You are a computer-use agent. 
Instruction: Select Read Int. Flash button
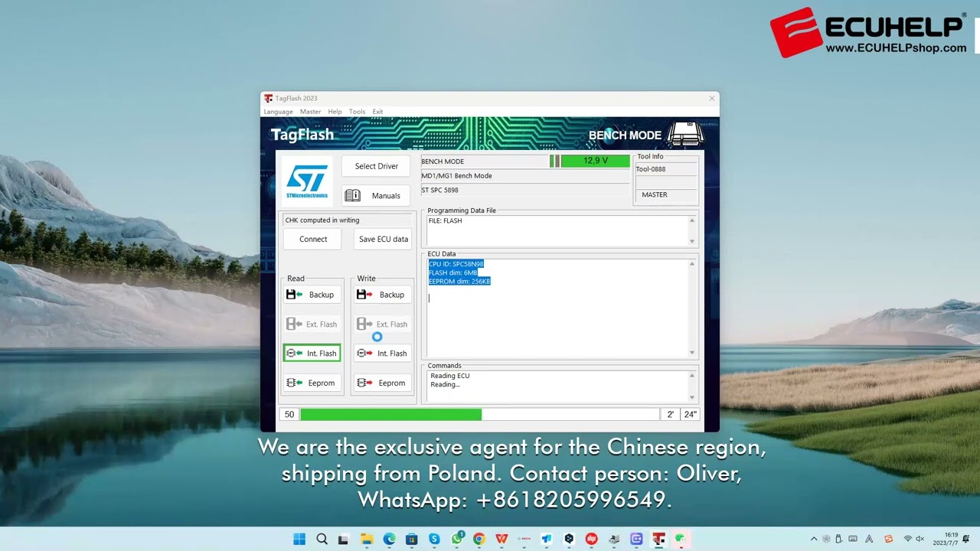[x=312, y=354]
